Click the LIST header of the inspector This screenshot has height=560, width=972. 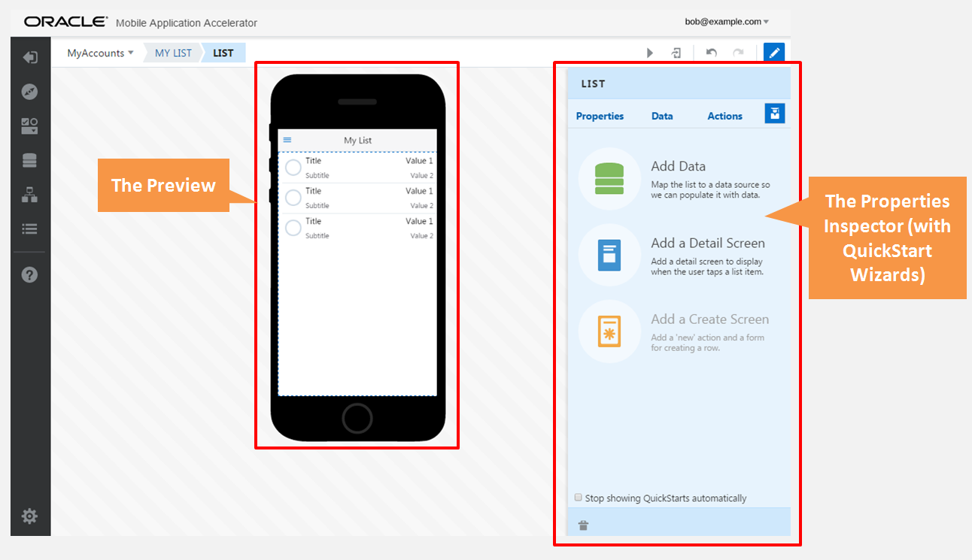[593, 83]
